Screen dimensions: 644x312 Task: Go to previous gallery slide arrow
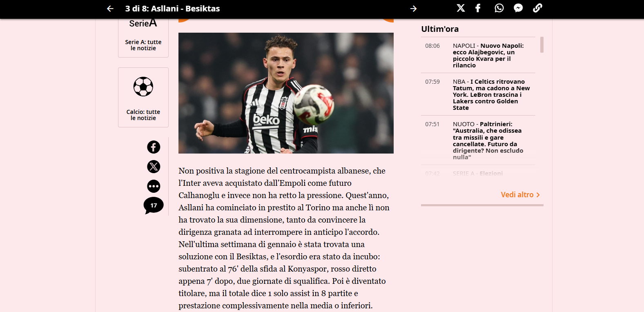[110, 9]
